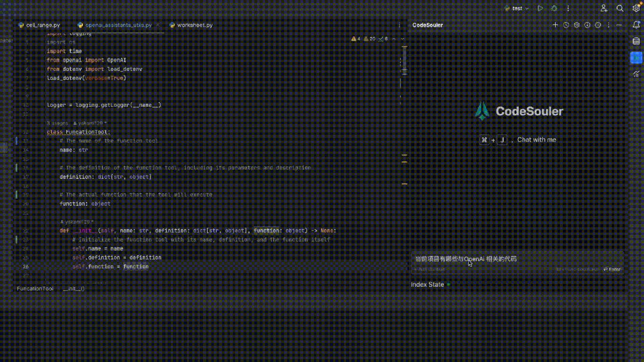Click the yellow warnings count indicator
This screenshot has width=644, height=362.
click(x=356, y=39)
